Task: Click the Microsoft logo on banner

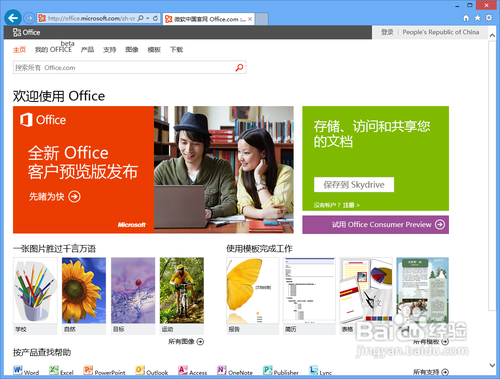Action: point(132,225)
